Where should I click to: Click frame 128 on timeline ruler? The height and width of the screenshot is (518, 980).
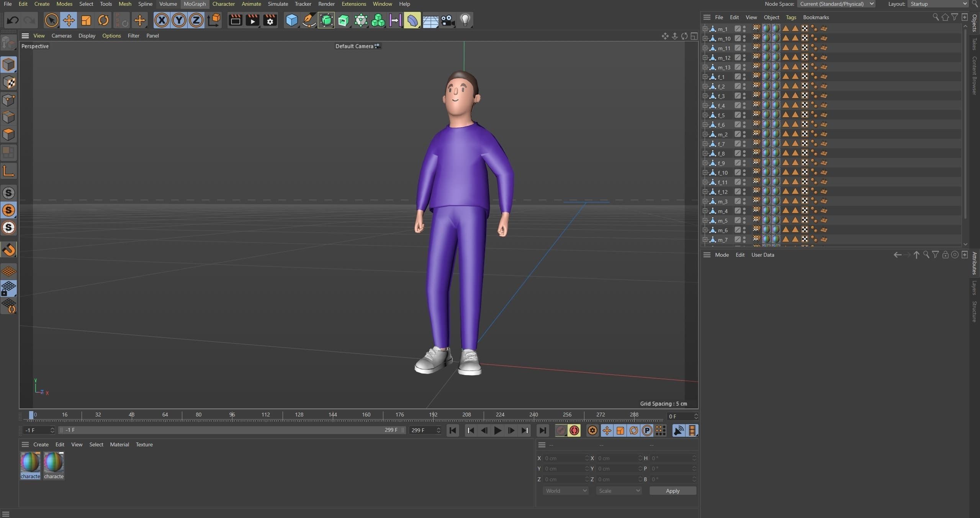[299, 415]
